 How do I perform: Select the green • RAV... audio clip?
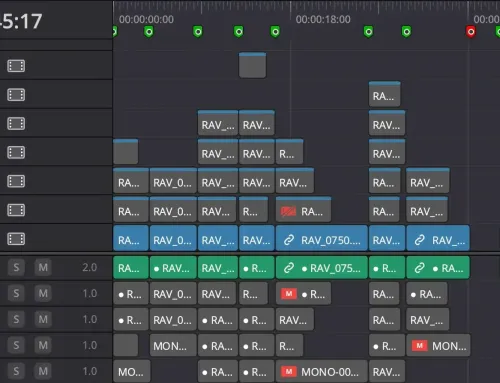click(173, 268)
